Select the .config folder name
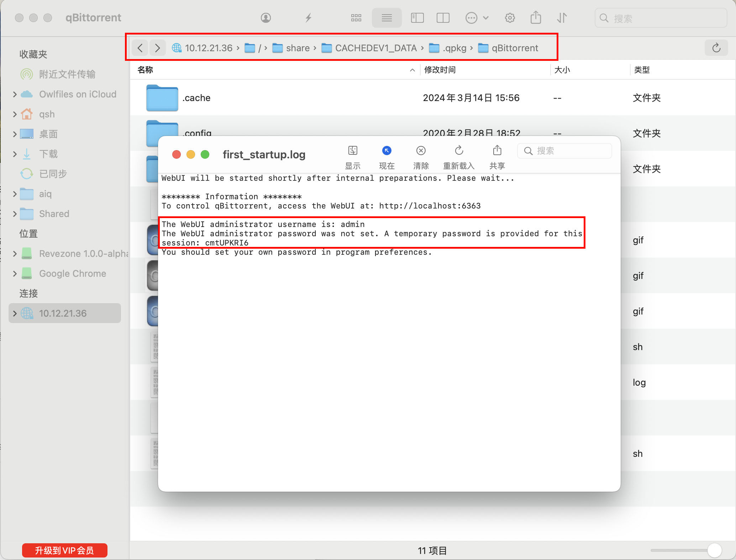Viewport: 736px width, 560px height. (x=198, y=133)
